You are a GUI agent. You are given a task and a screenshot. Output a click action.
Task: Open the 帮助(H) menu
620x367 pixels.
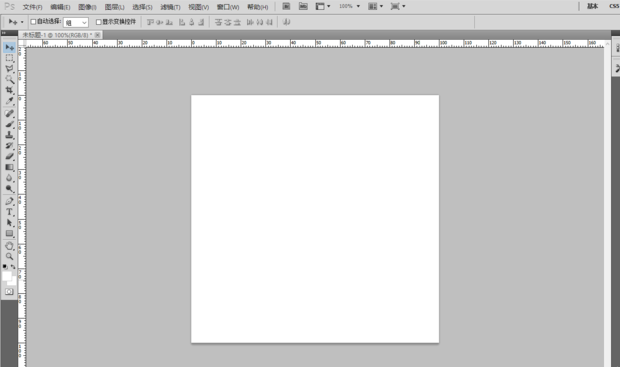coord(258,7)
